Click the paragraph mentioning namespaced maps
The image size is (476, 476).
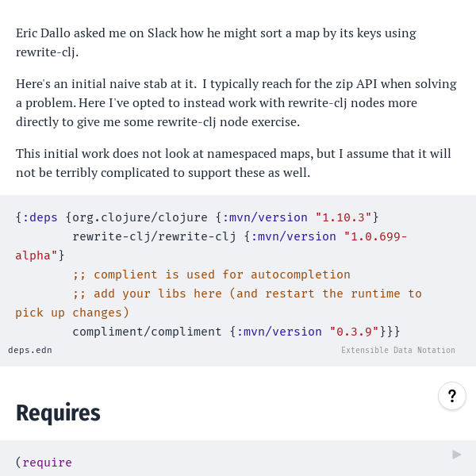(x=233, y=163)
